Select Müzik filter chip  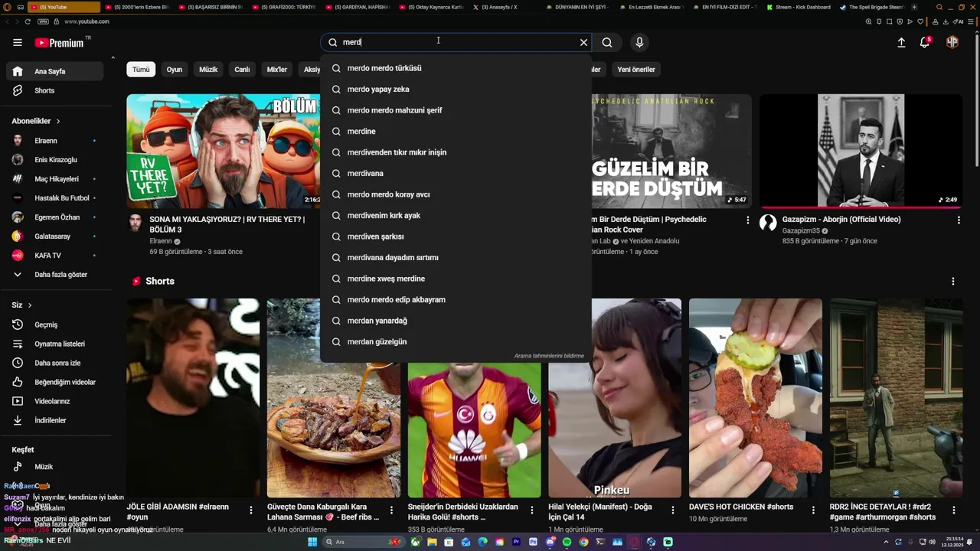[208, 70]
